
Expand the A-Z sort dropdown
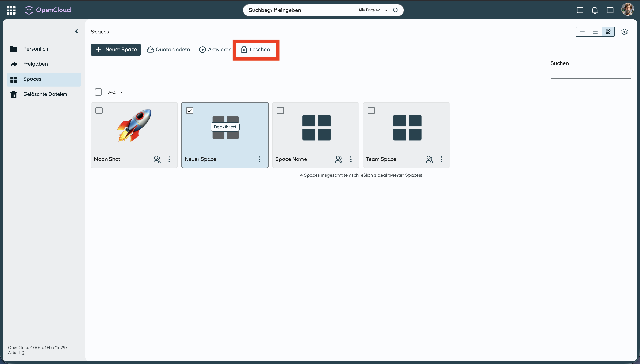pyautogui.click(x=116, y=92)
